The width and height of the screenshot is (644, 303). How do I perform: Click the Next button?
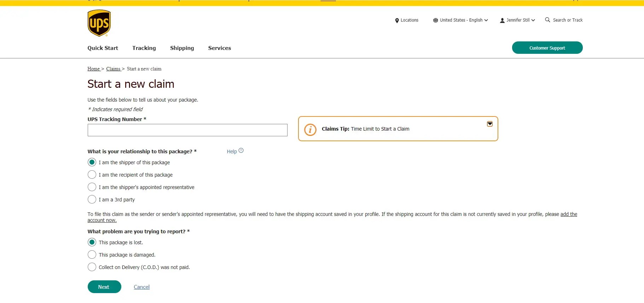coord(104,287)
